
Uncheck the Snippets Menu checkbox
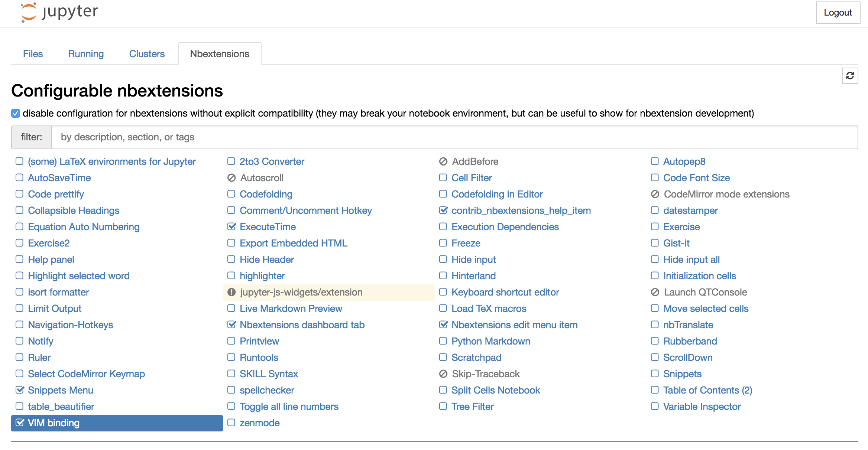click(x=20, y=390)
